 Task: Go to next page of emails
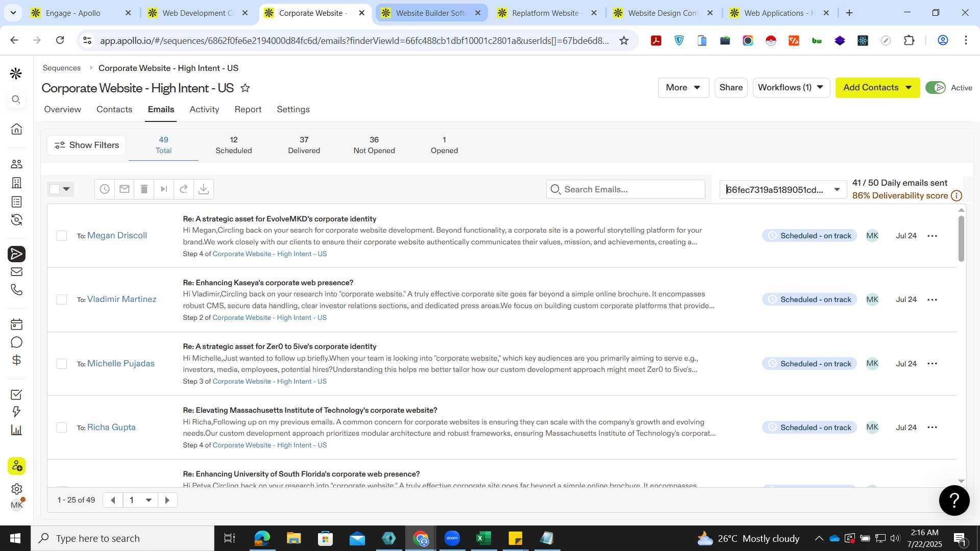[x=167, y=500]
